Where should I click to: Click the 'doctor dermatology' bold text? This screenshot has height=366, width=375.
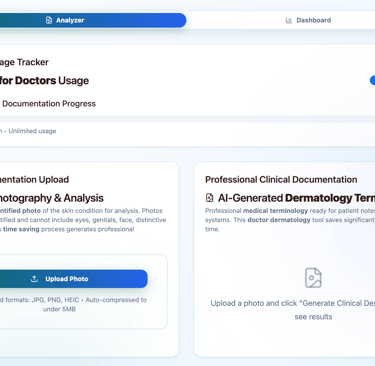pyautogui.click(x=279, y=220)
